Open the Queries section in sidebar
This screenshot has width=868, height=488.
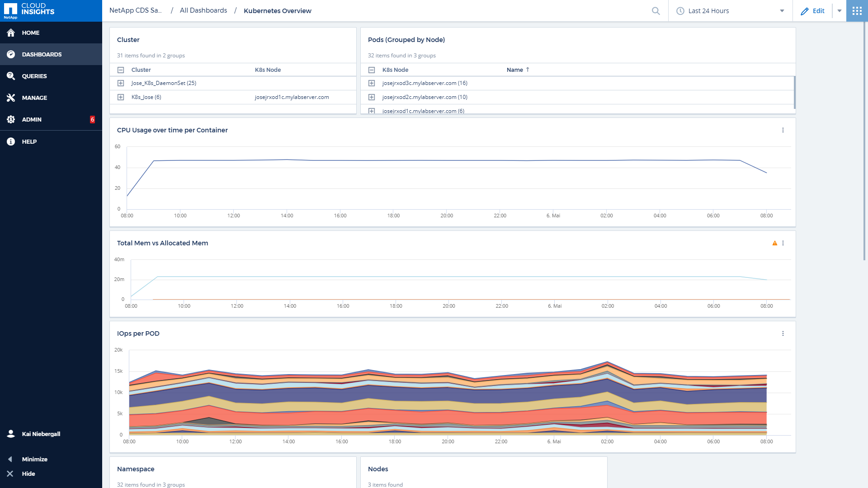(x=34, y=76)
